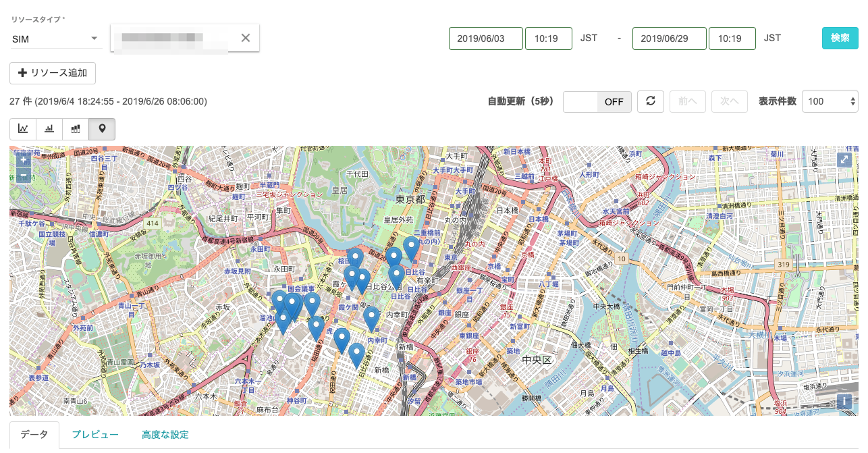Click the 自動更新(5秒) label
The image size is (868, 453).
tap(520, 101)
